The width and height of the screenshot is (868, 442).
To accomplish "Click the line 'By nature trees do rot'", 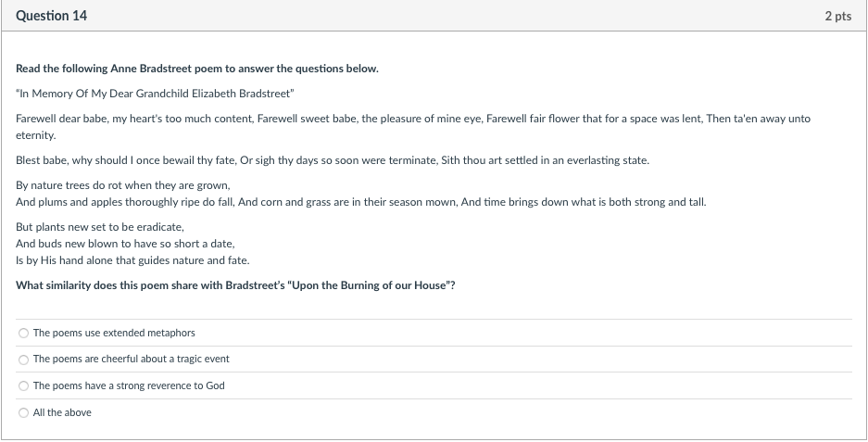I will pyautogui.click(x=123, y=185).
